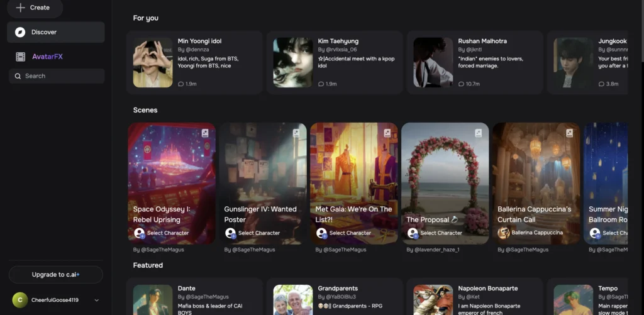Click the search magnifier icon
Viewport: 644px width, 315px height.
[18, 76]
